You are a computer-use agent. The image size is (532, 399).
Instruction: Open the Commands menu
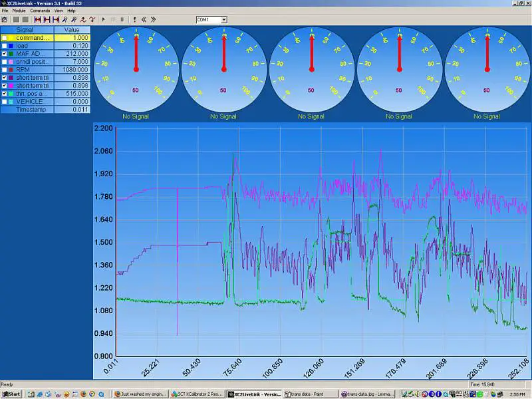point(40,11)
